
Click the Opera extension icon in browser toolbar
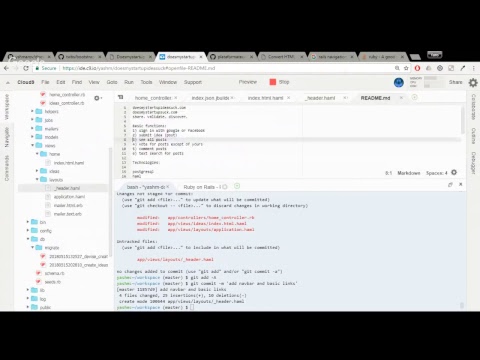pyautogui.click(x=417, y=68)
